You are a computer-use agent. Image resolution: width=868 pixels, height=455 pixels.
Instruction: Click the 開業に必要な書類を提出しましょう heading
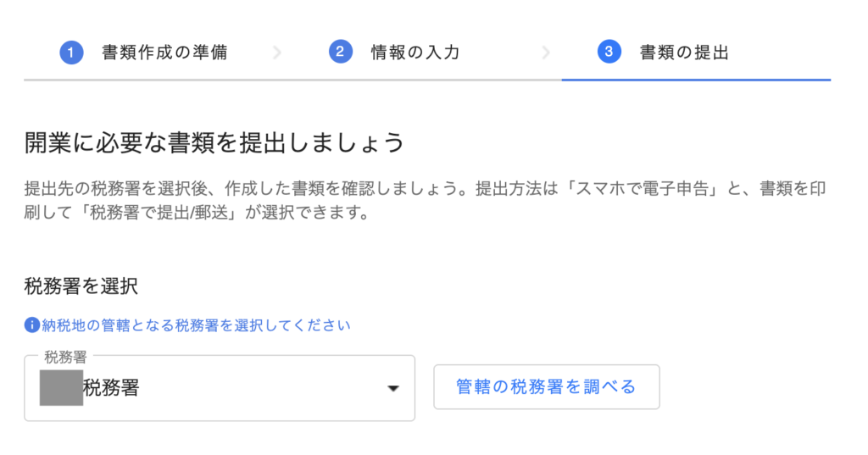point(214,142)
